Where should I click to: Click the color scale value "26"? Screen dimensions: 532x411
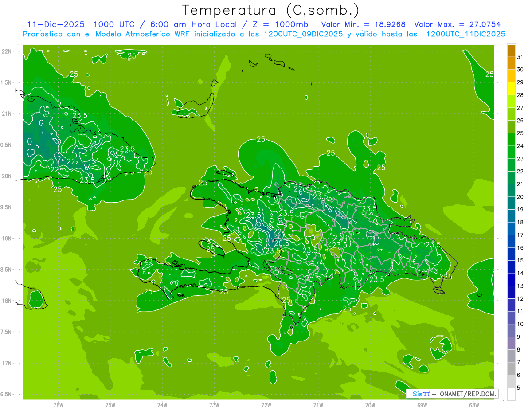[x=520, y=121]
